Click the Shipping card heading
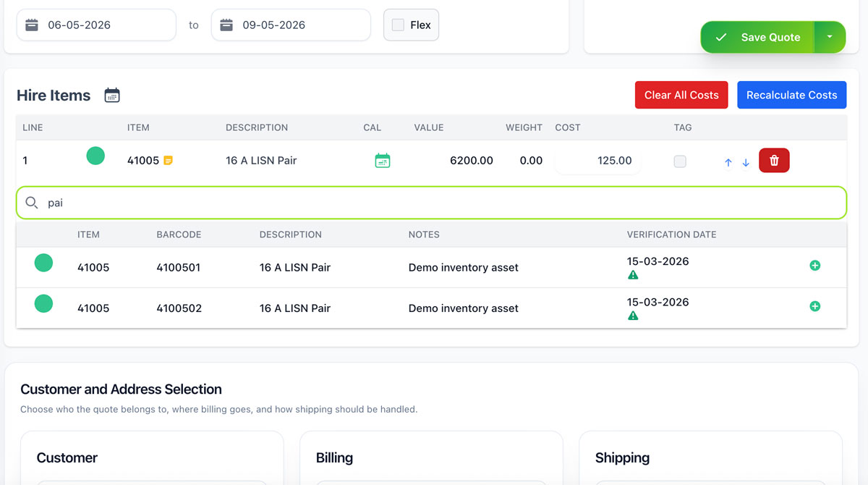Image resolution: width=868 pixels, height=485 pixels. 622,457
